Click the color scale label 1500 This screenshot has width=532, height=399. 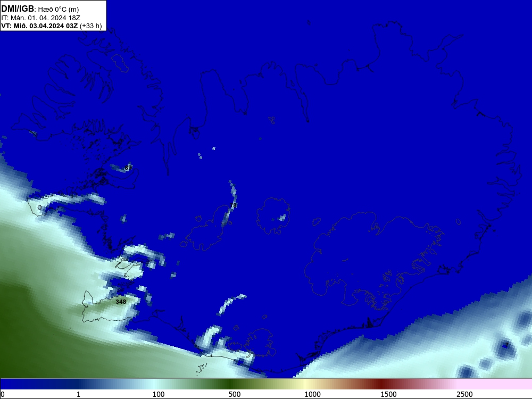[388, 394]
